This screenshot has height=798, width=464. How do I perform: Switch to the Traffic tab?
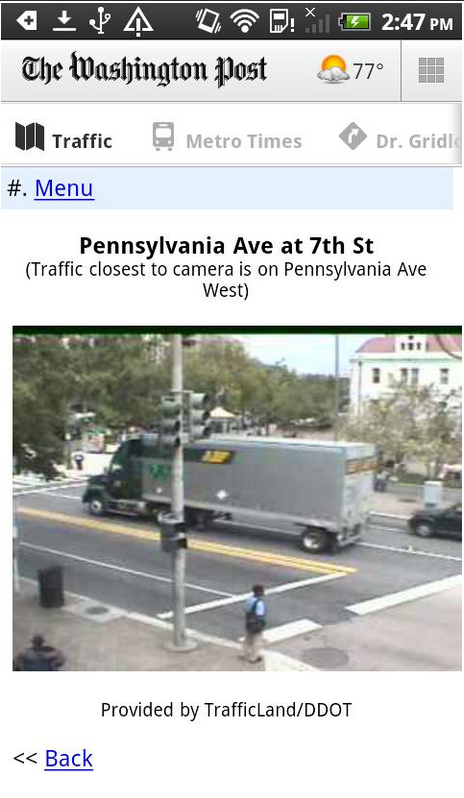(64, 137)
